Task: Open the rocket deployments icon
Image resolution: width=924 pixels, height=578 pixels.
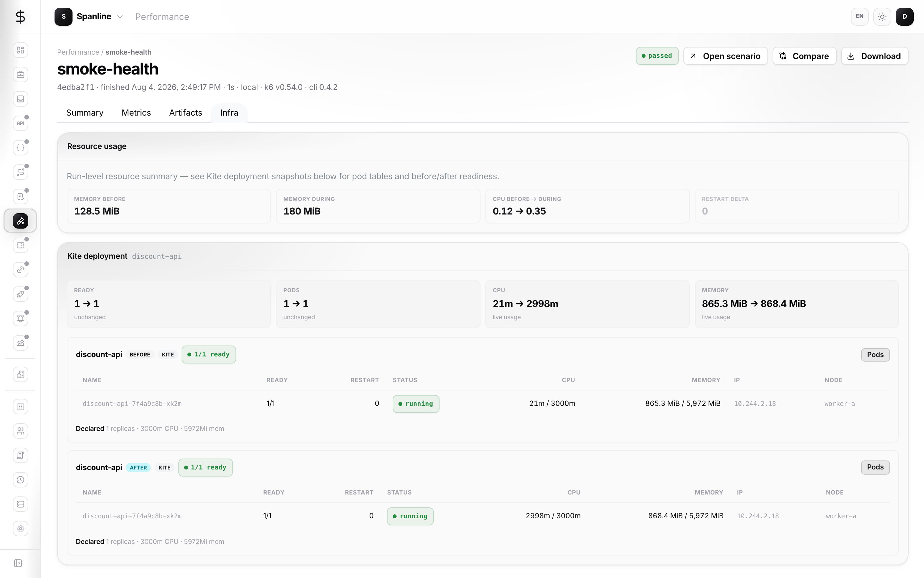Action: [21, 294]
